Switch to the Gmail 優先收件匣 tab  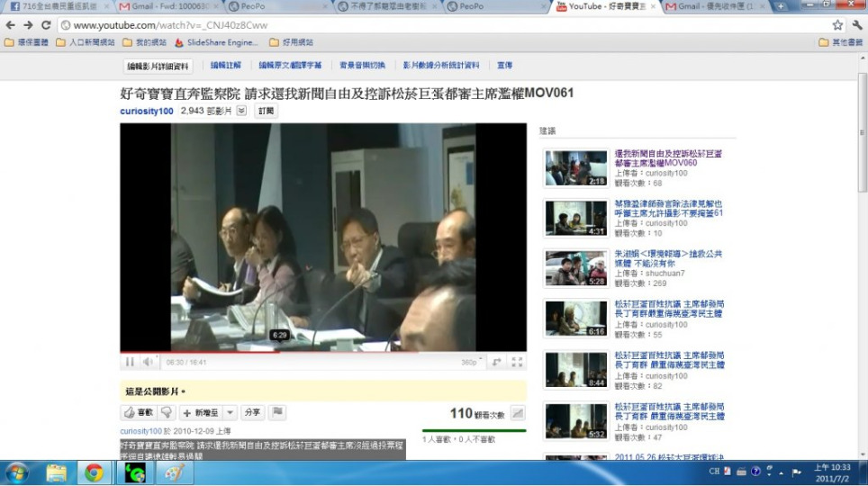711,6
